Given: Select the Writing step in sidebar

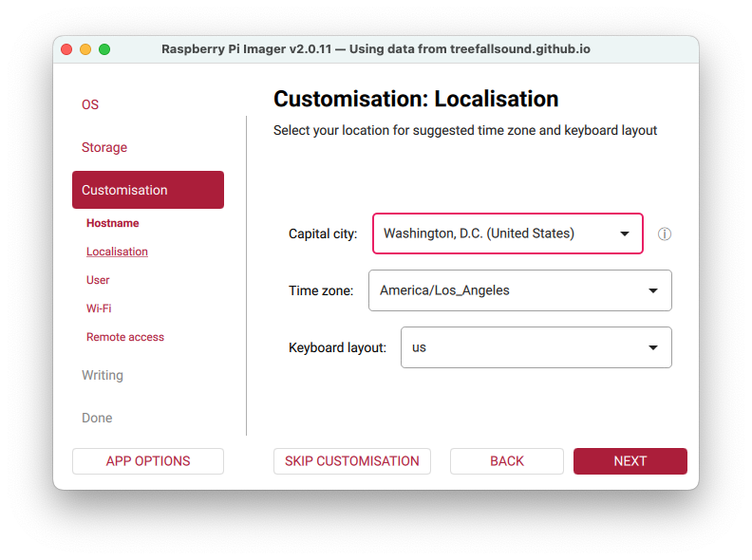Looking at the screenshot, I should (103, 375).
